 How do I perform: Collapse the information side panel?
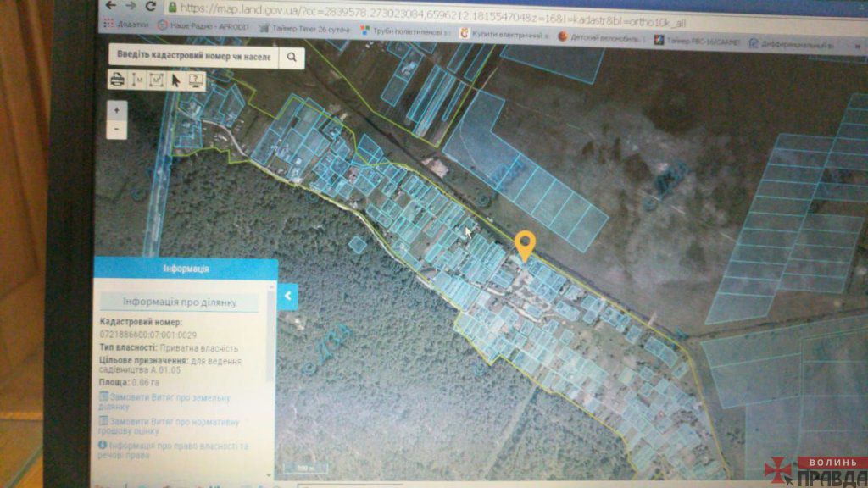click(288, 296)
